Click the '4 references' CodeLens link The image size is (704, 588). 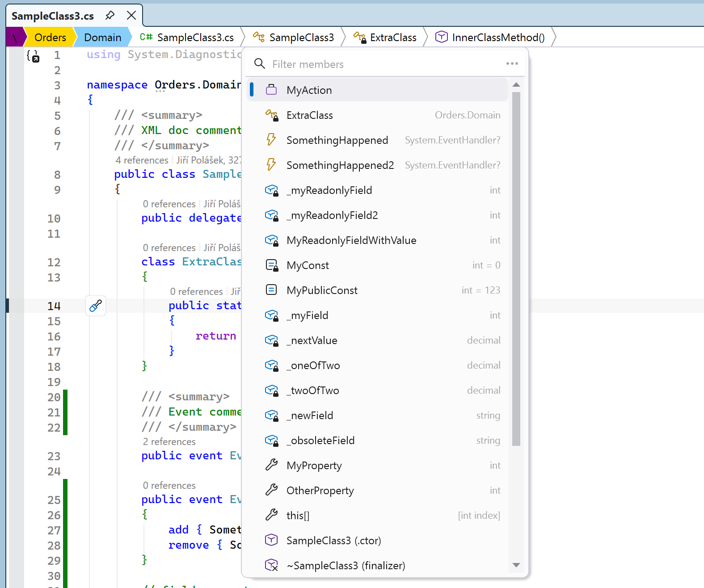(x=142, y=160)
